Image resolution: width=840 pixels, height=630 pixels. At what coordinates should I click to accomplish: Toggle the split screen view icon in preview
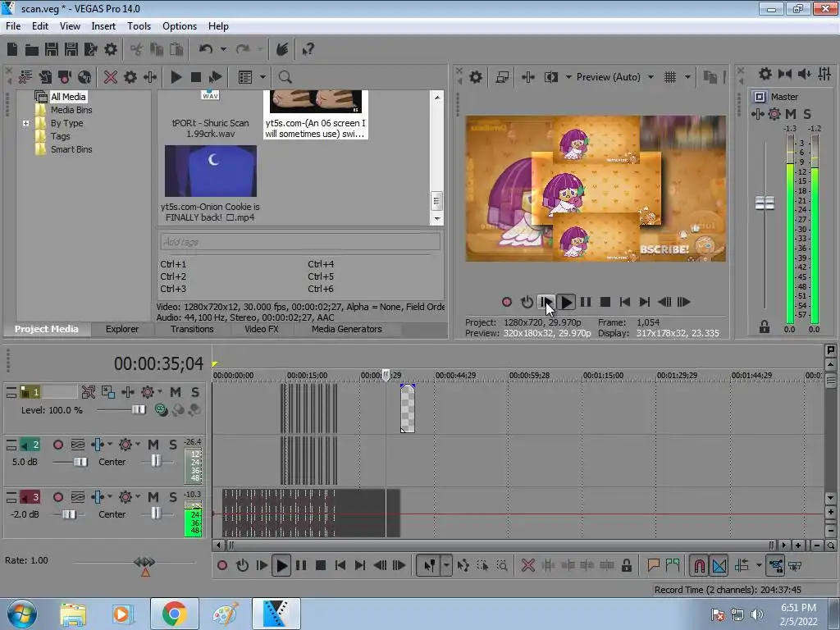[x=551, y=77]
